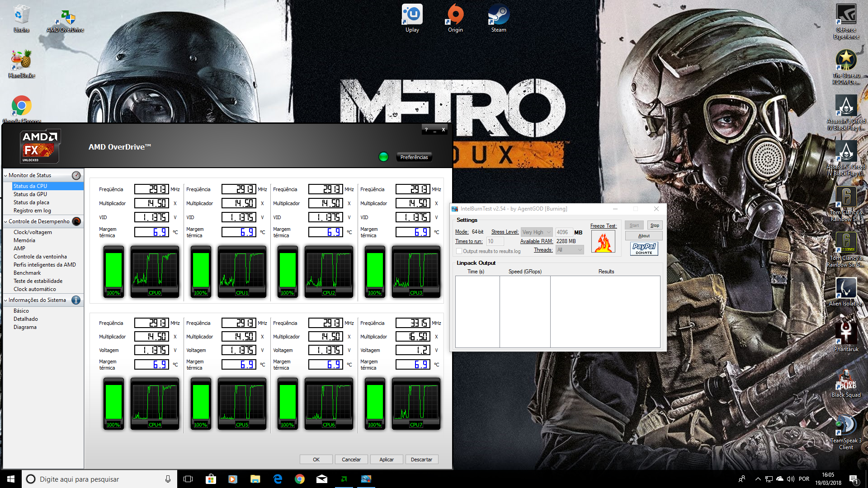Launch Steam from the desktop
The image size is (868, 488).
pos(499,19)
